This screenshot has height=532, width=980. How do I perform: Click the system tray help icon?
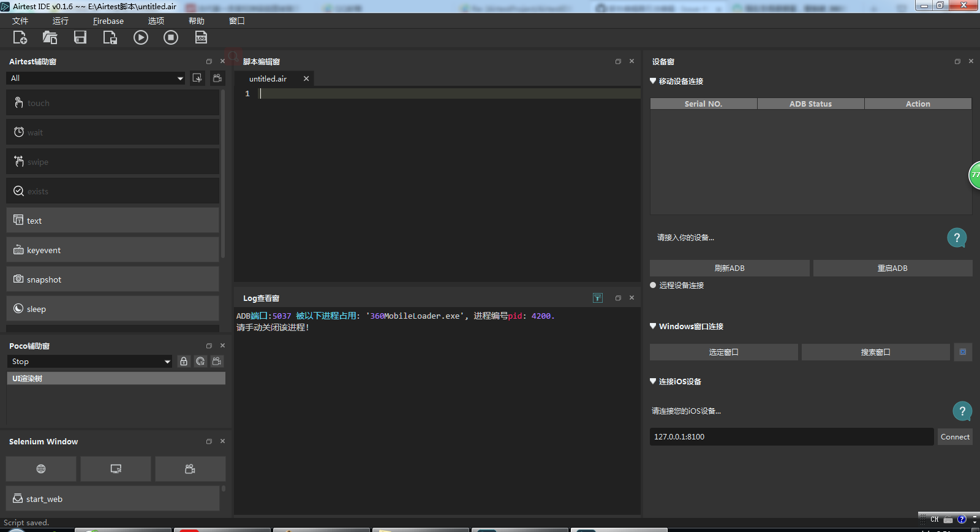click(962, 519)
